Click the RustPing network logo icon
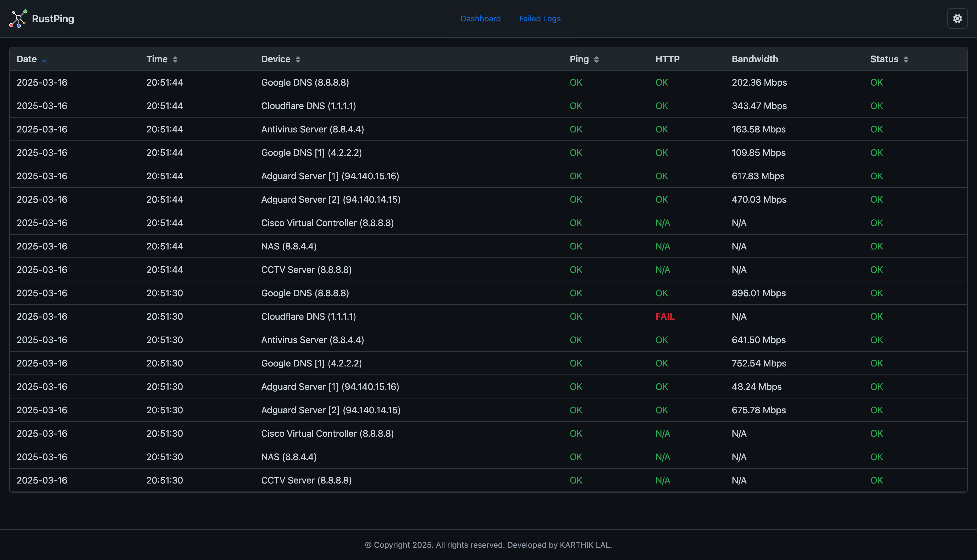The height and width of the screenshot is (560, 977). tap(18, 19)
